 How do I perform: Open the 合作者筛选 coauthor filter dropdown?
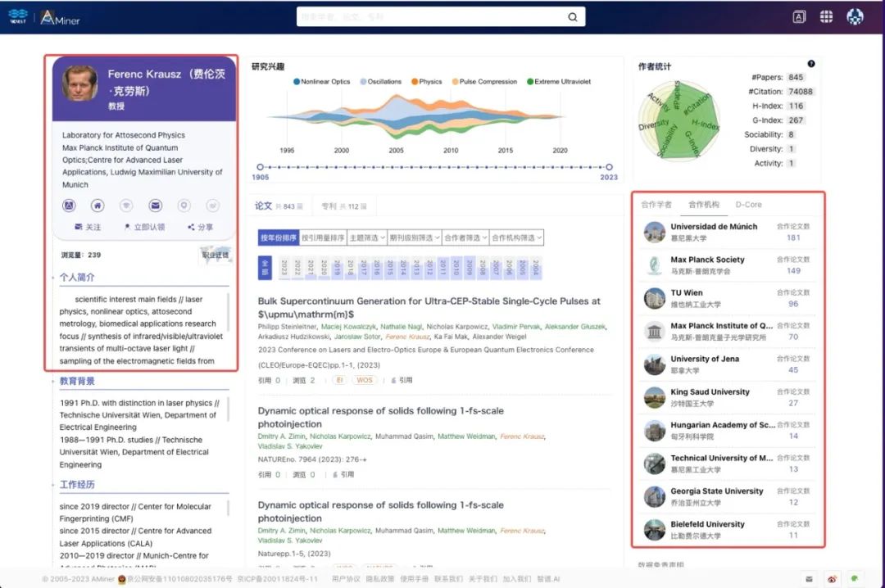pos(465,237)
